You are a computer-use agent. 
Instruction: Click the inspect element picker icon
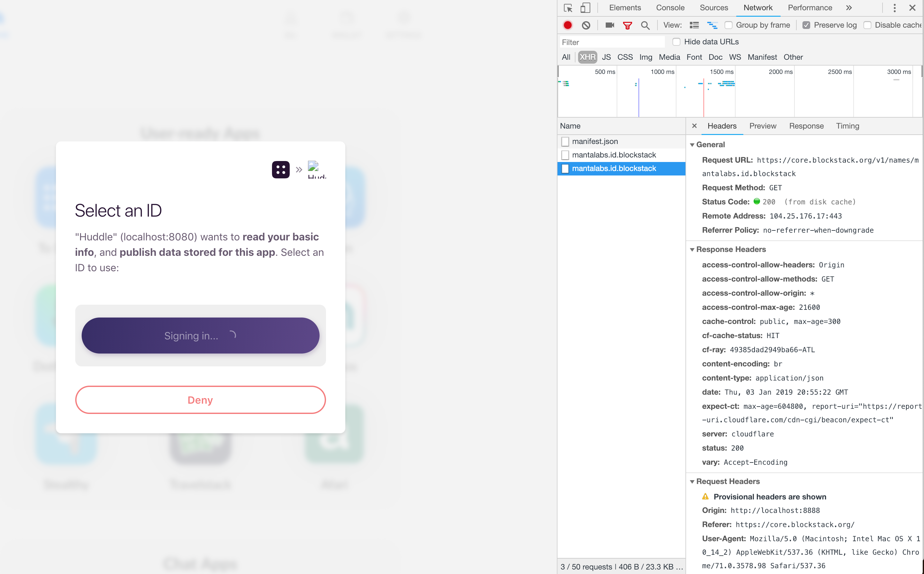click(568, 8)
